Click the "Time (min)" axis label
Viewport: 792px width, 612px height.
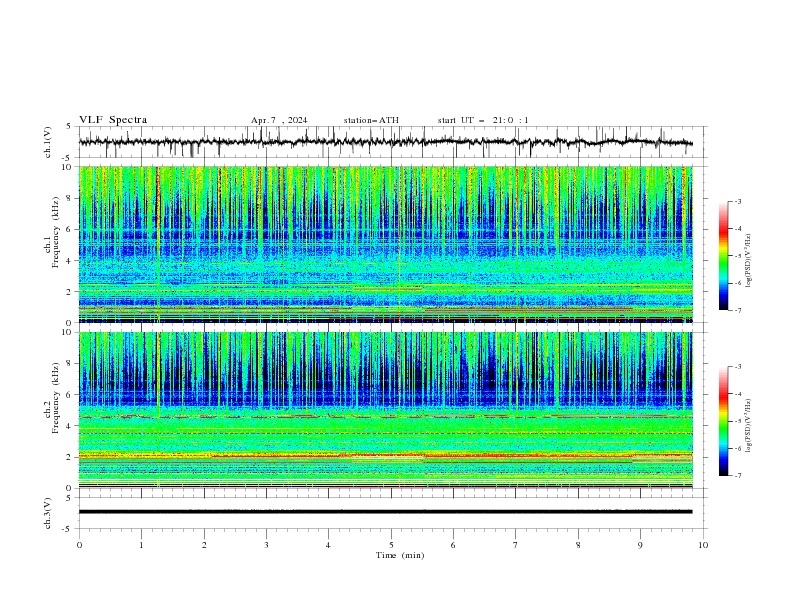[400, 555]
